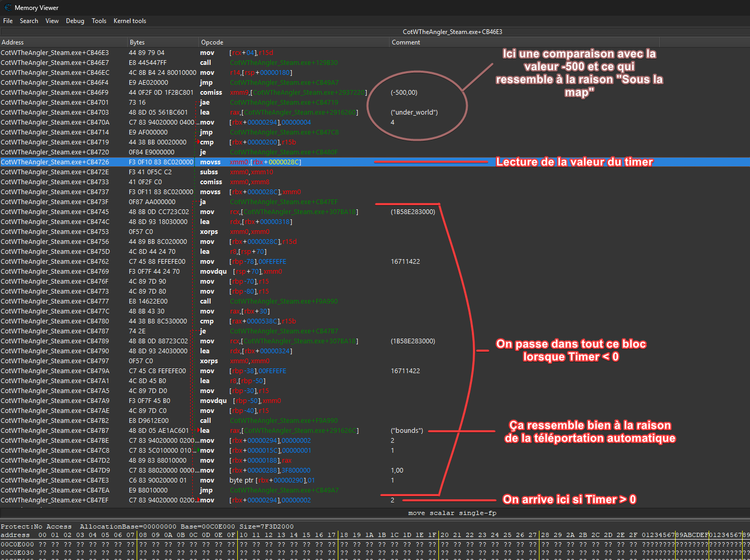Click the bytes value F3 41 0F5C C2
The width and height of the screenshot is (750, 560).
click(150, 172)
